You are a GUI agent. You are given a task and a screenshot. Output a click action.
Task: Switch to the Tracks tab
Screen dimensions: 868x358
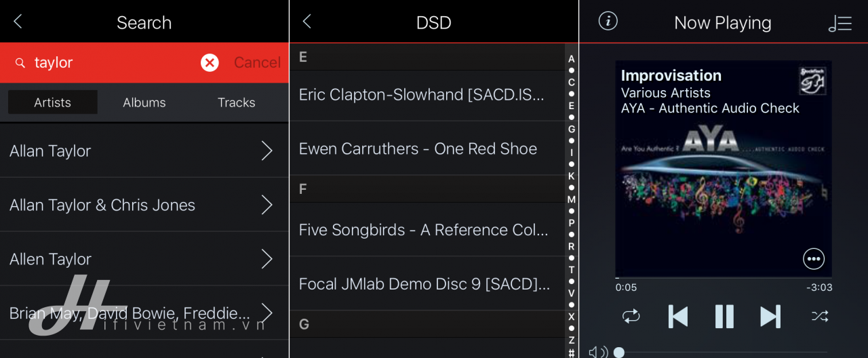click(237, 102)
